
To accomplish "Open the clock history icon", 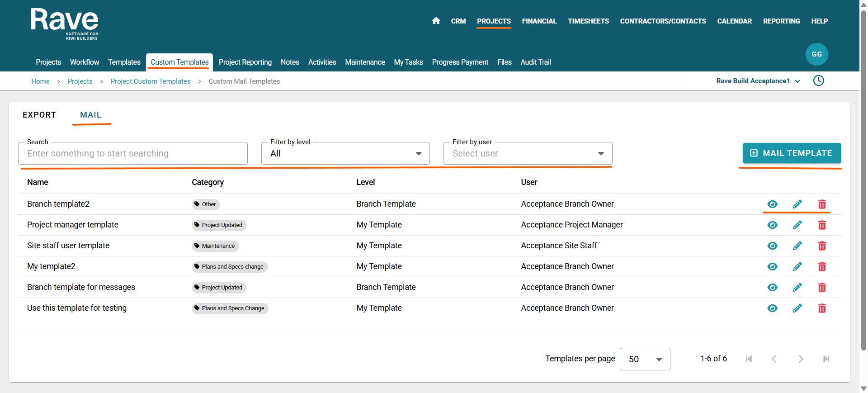I will coord(818,81).
